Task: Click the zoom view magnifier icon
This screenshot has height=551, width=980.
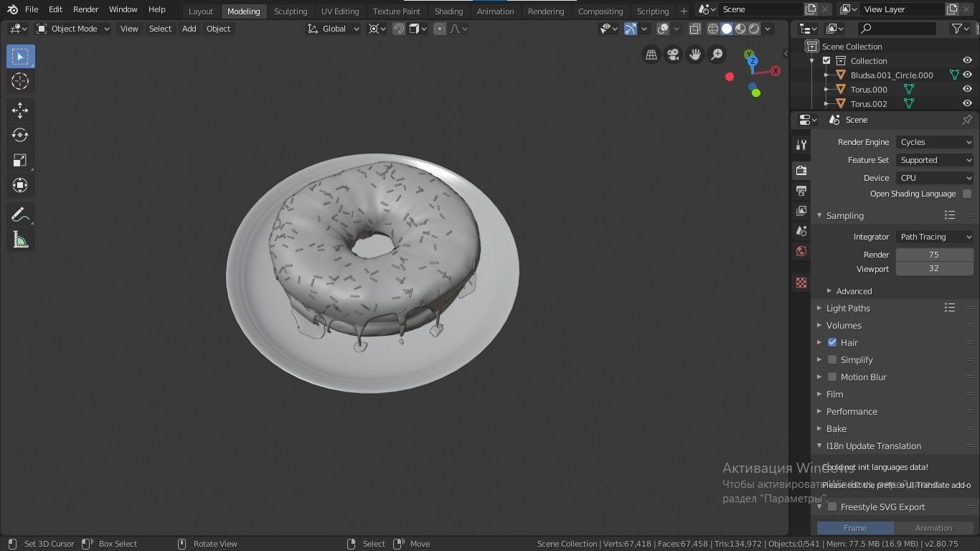Action: point(717,55)
